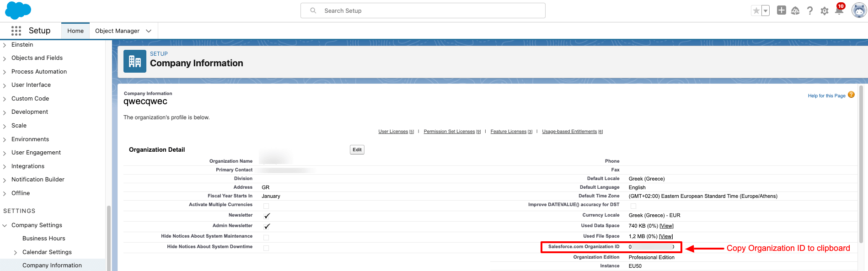
Task: Click the favorites star icon
Action: click(x=756, y=11)
